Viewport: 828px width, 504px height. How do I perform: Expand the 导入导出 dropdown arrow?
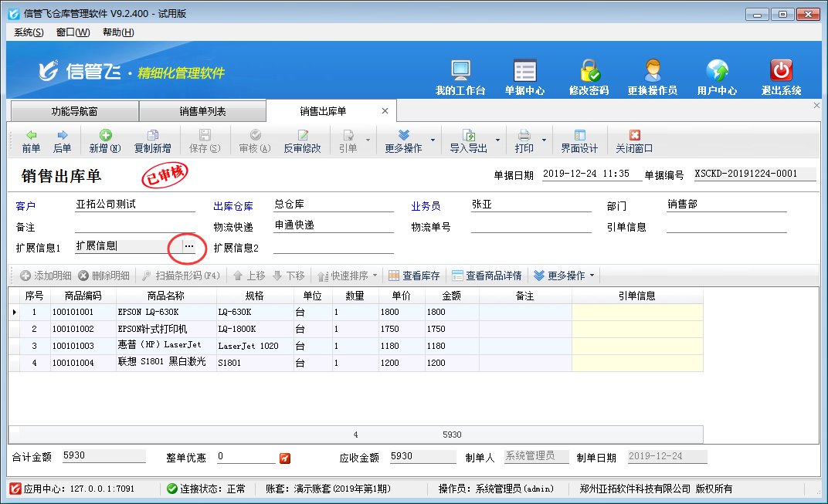pyautogui.click(x=498, y=141)
